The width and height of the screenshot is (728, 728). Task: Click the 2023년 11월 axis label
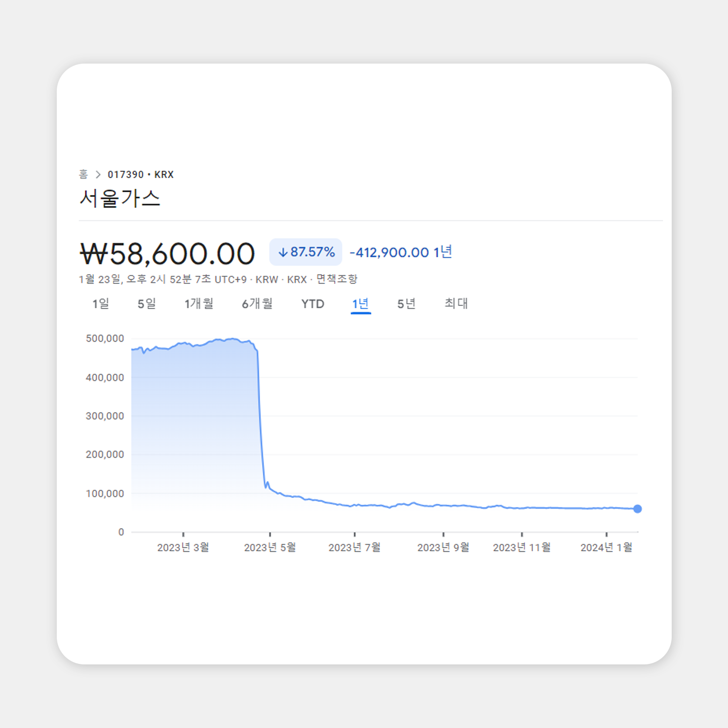click(x=522, y=547)
